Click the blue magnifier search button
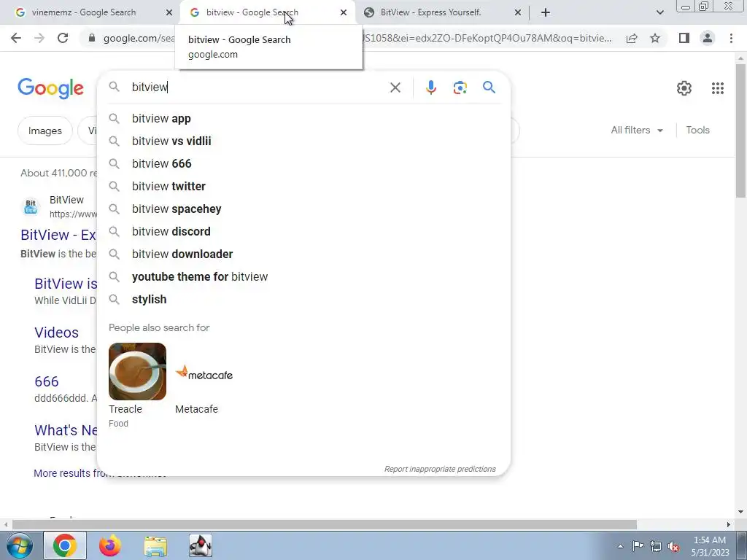 tap(489, 87)
